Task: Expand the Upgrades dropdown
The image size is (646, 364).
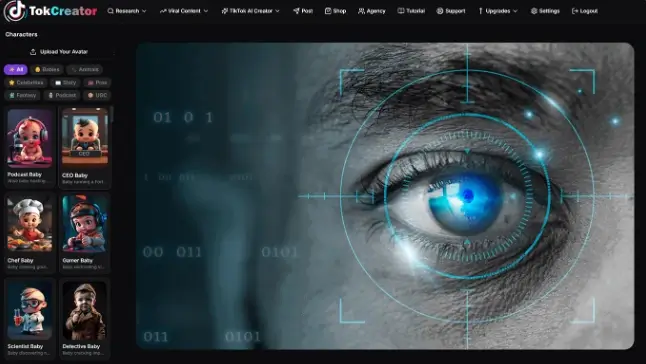Action: point(498,11)
